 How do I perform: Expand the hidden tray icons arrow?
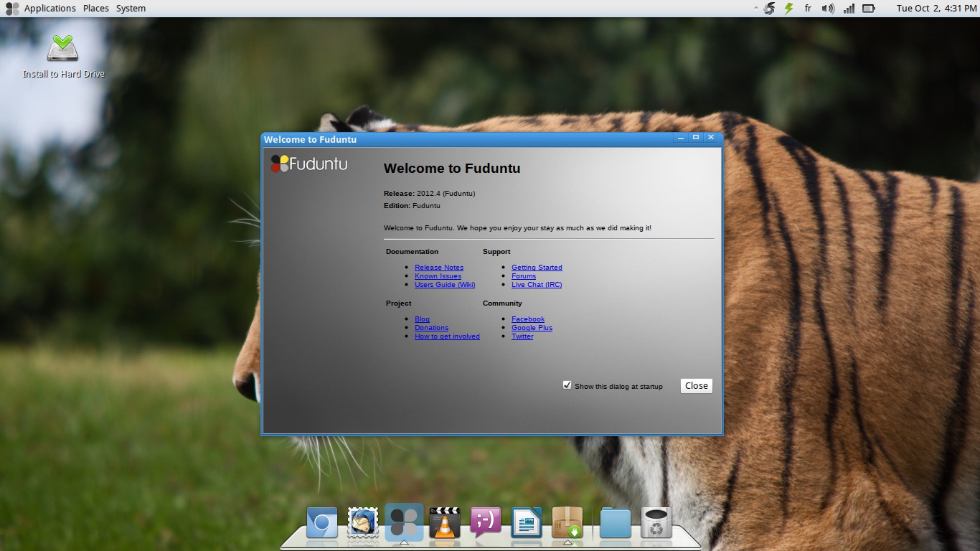click(756, 9)
